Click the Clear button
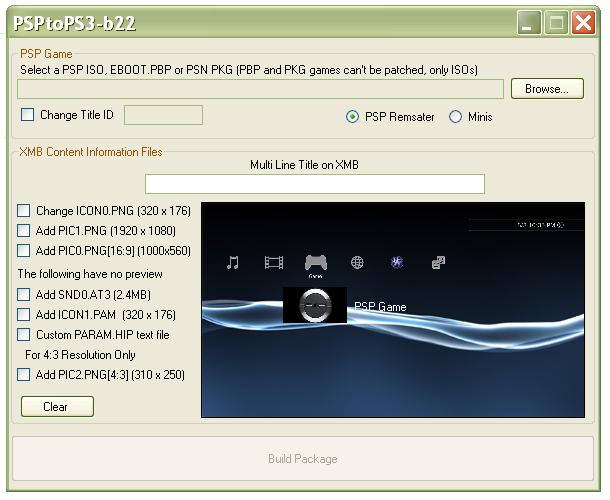Image resolution: width=610 pixels, height=500 pixels. [57, 407]
